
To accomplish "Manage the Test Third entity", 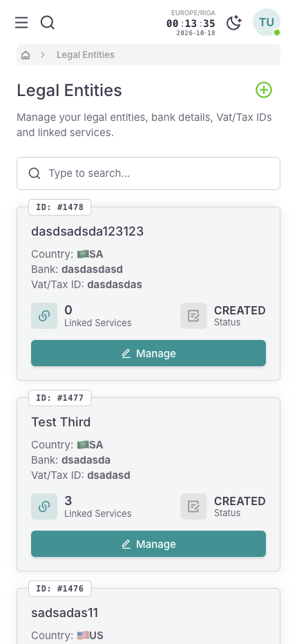I will [x=148, y=544].
